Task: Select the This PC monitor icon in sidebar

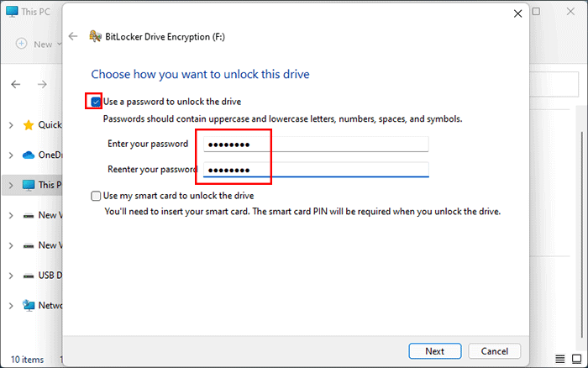Action: point(29,185)
